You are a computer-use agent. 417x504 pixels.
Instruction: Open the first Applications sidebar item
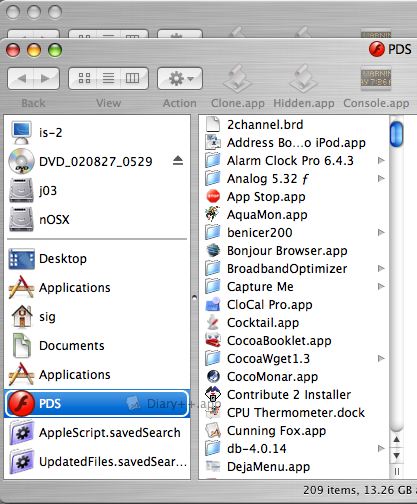coord(97,288)
